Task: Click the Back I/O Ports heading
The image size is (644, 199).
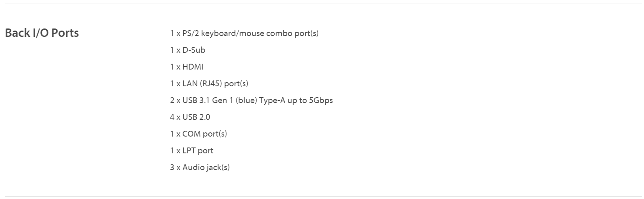Action: [x=42, y=33]
